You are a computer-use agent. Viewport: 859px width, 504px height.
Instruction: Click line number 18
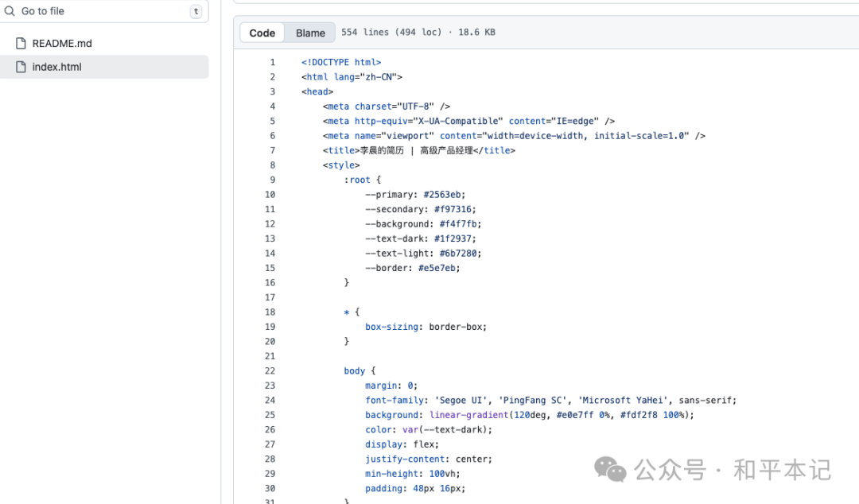point(270,312)
